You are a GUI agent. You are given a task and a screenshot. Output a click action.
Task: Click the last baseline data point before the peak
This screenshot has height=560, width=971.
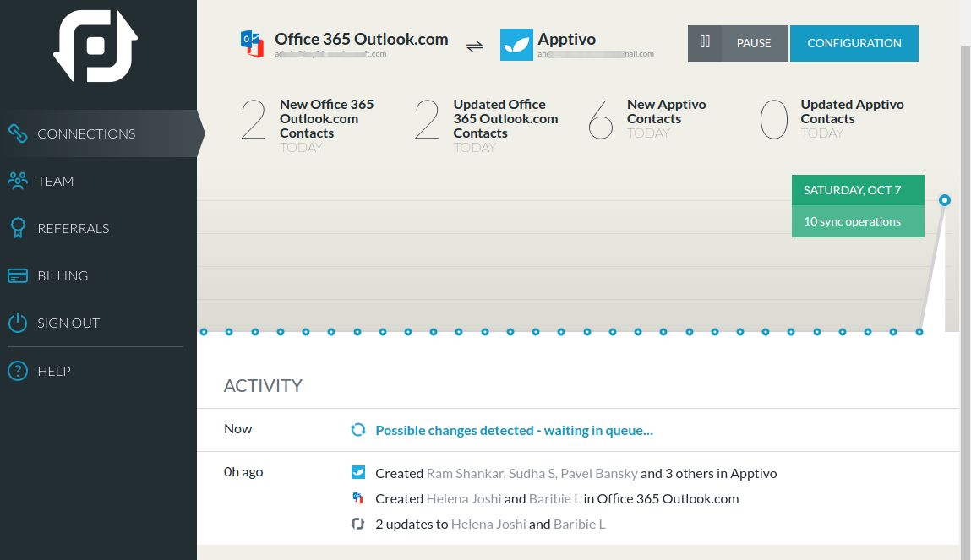tap(919, 332)
